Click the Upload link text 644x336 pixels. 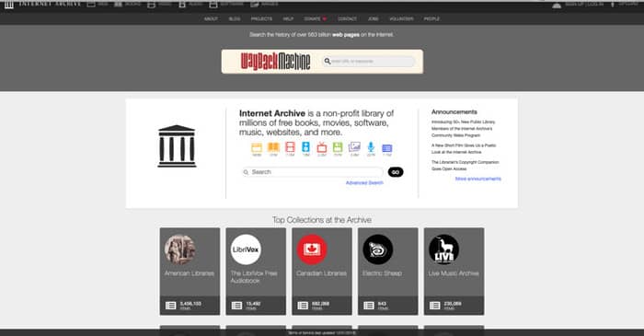pyautogui.click(x=628, y=4)
